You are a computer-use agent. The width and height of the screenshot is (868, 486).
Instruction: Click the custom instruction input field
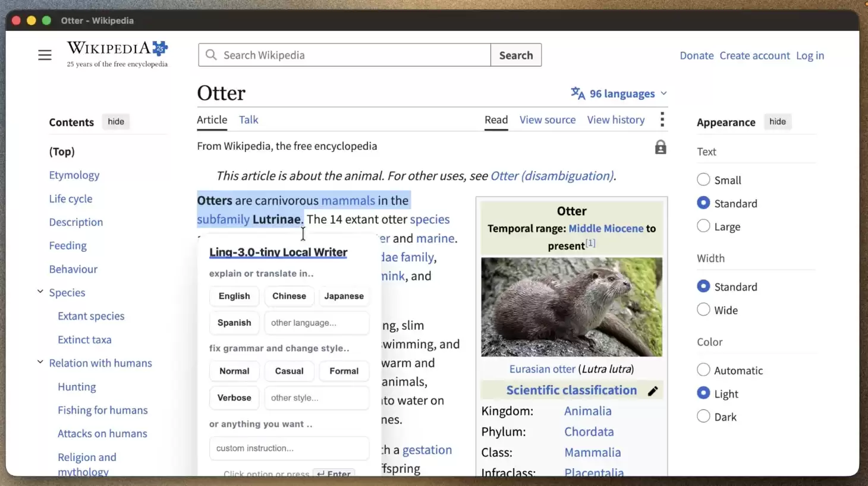290,448
